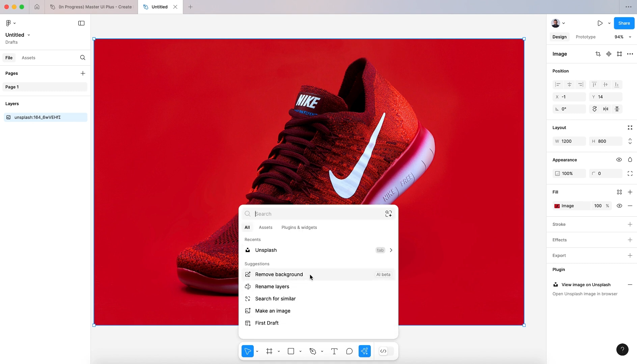637x364 pixels.
Task: Open the help question mark button
Action: [x=622, y=350]
